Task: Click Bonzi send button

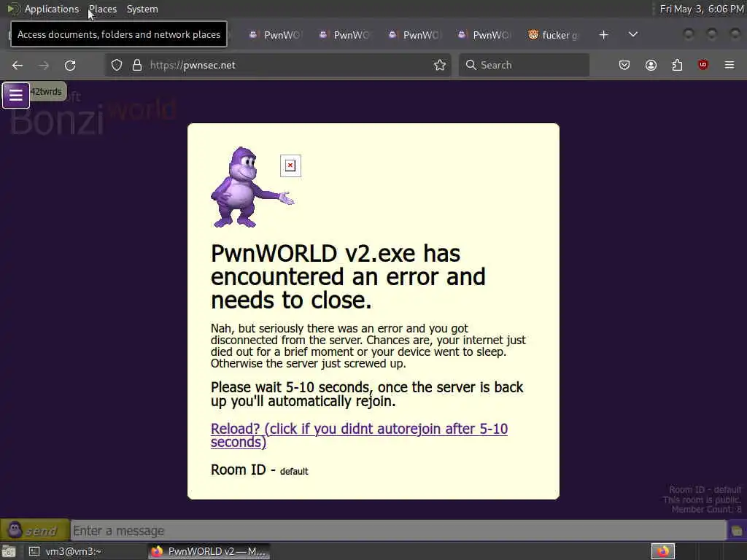Action: coord(34,530)
